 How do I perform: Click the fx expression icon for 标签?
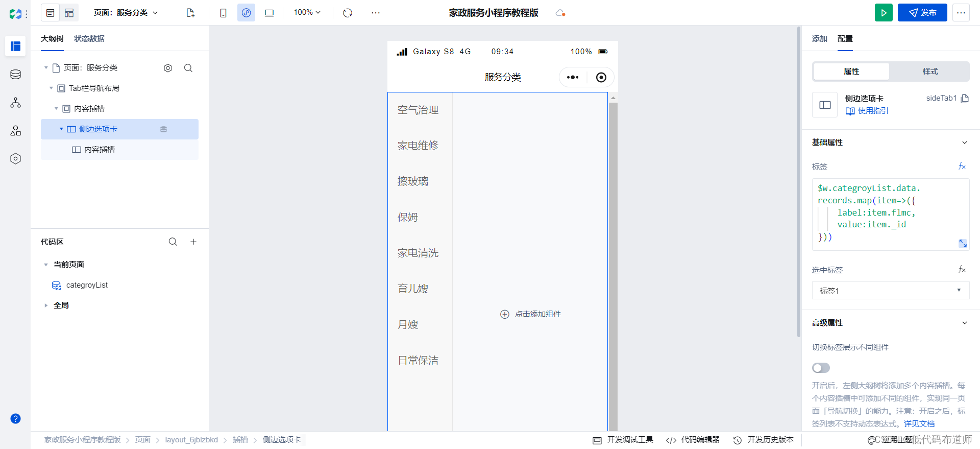coord(962,167)
